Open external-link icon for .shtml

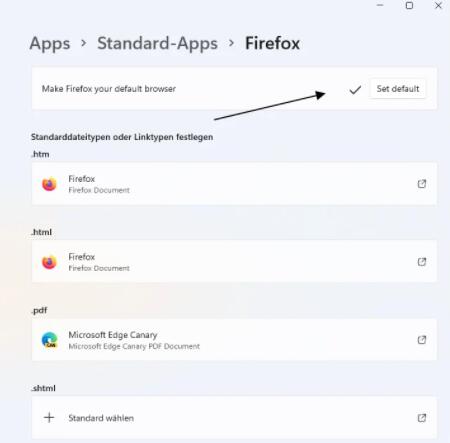tap(422, 418)
